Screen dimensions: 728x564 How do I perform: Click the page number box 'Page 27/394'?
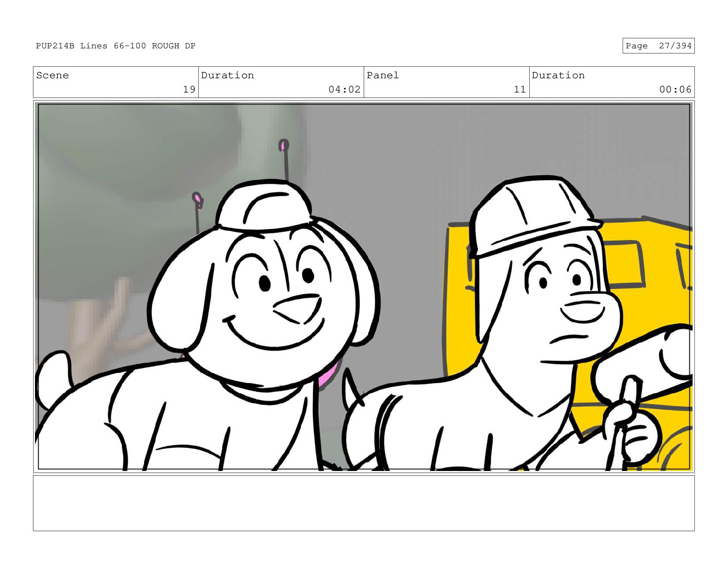click(x=658, y=46)
